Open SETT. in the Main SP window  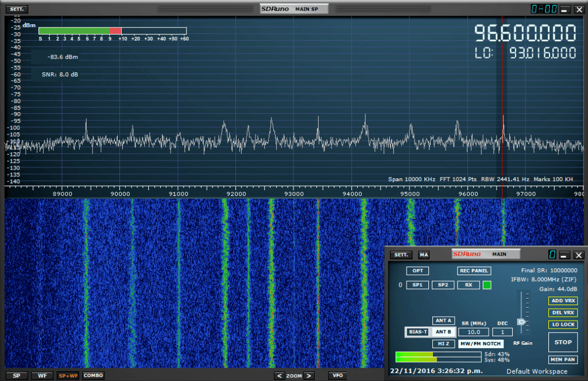tap(16, 9)
